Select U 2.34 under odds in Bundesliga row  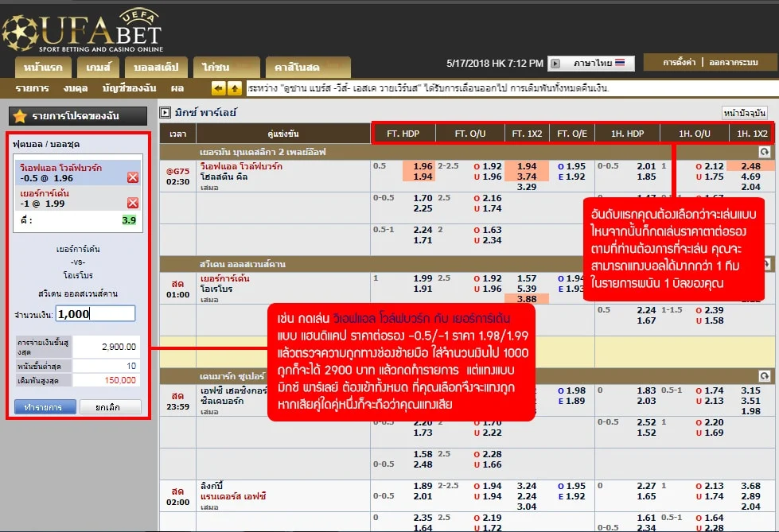487,240
